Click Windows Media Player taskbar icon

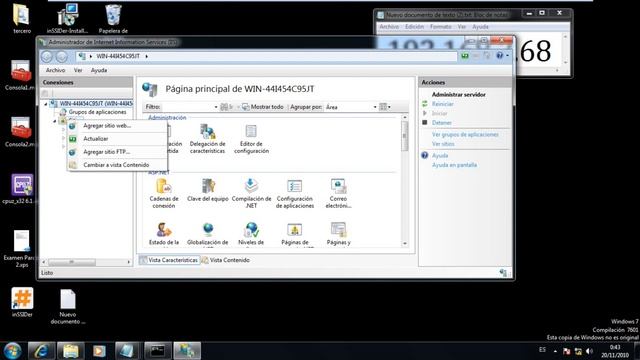pyautogui.click(x=99, y=351)
